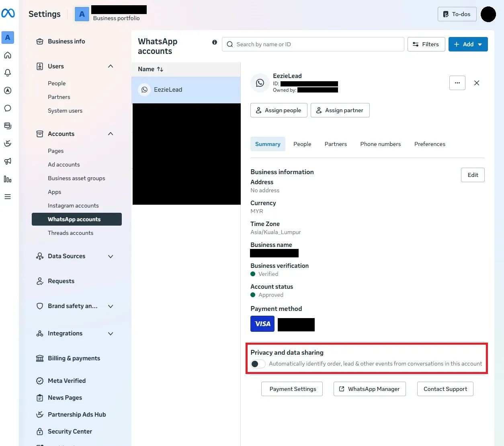Viewport: 504px width, 446px height.
Task: Switch to the Summary tab
Action: tap(268, 144)
